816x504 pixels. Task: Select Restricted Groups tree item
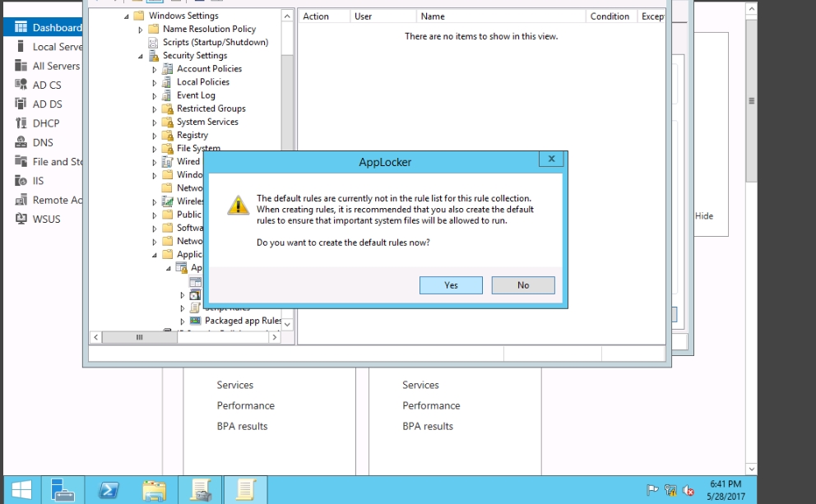[x=211, y=109]
